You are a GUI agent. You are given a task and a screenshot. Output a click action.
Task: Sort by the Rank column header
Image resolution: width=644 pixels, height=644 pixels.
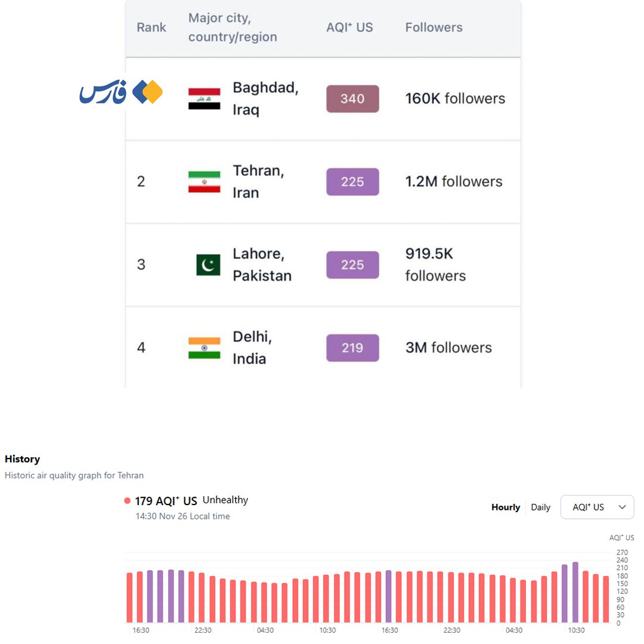(151, 27)
